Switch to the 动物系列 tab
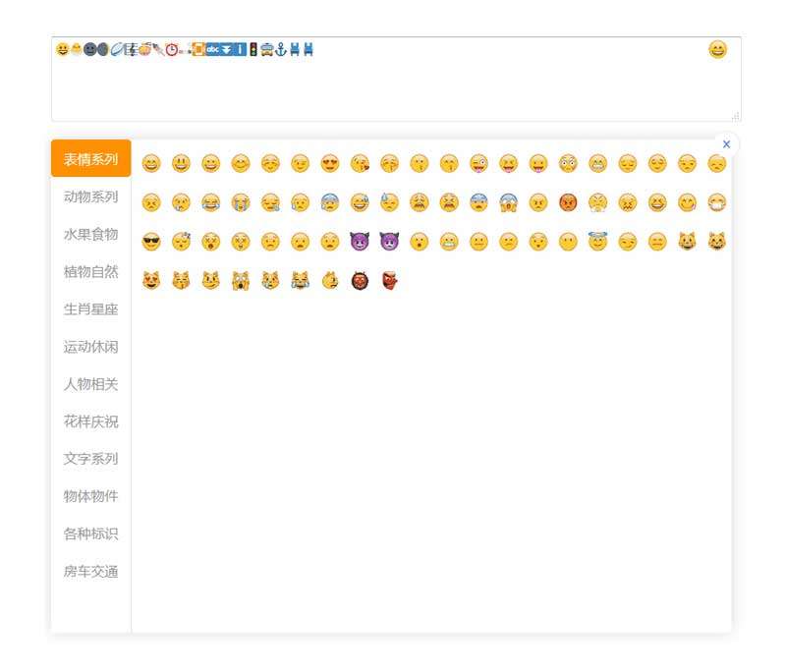 pyautogui.click(x=90, y=196)
